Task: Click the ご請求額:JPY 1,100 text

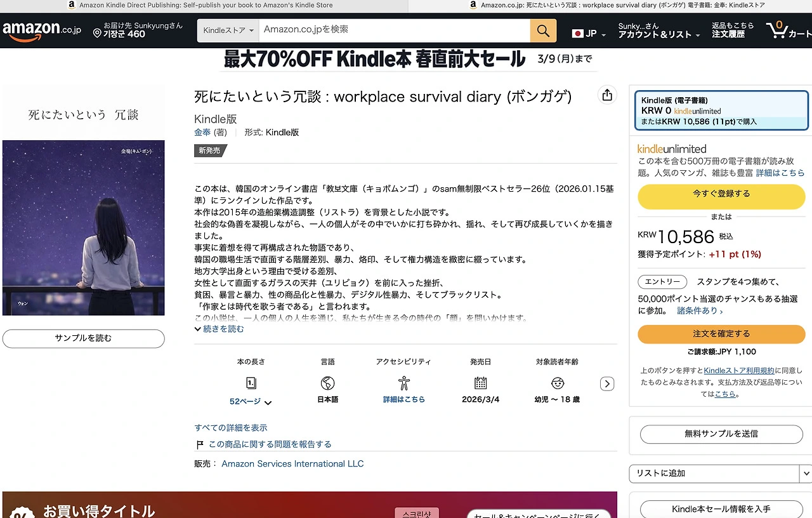Action: point(721,352)
